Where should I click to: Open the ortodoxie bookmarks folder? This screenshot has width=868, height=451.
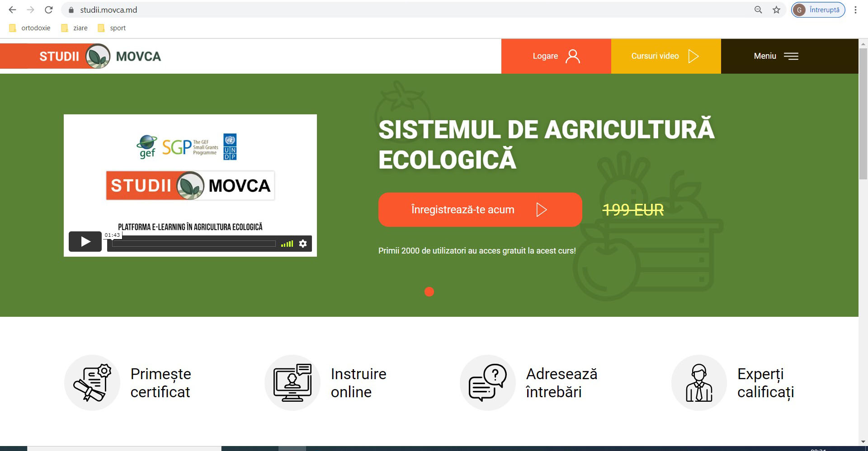(29, 28)
